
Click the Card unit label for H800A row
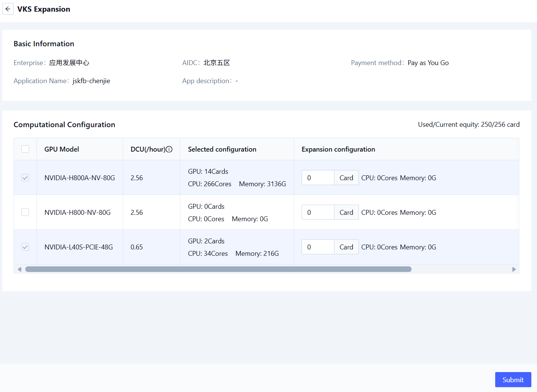coord(346,178)
